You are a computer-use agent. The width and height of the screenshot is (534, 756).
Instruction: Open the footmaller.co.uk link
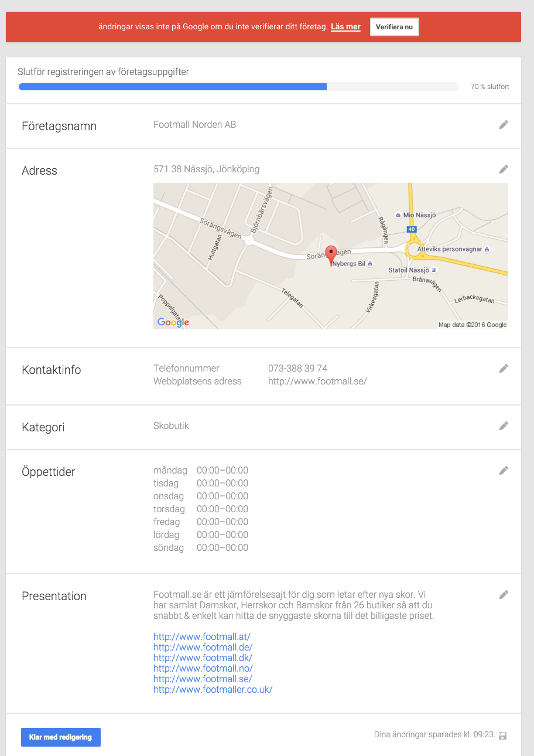(x=213, y=689)
